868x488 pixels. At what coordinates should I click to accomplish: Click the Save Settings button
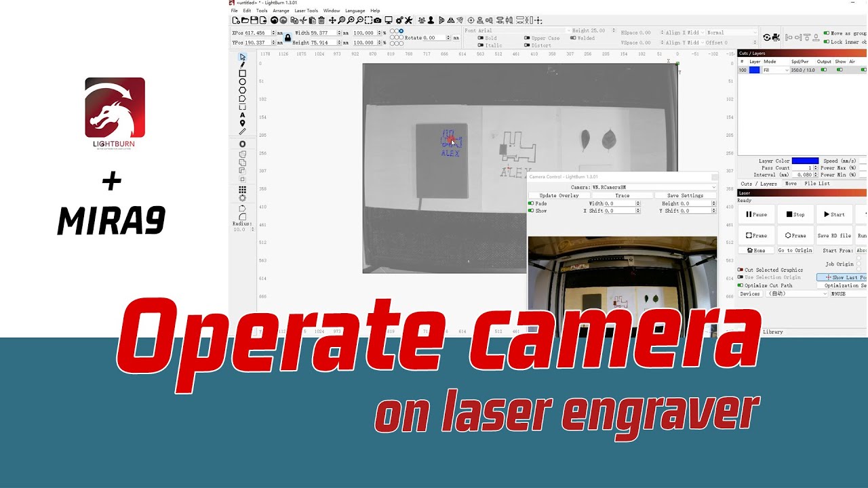pyautogui.click(x=685, y=195)
